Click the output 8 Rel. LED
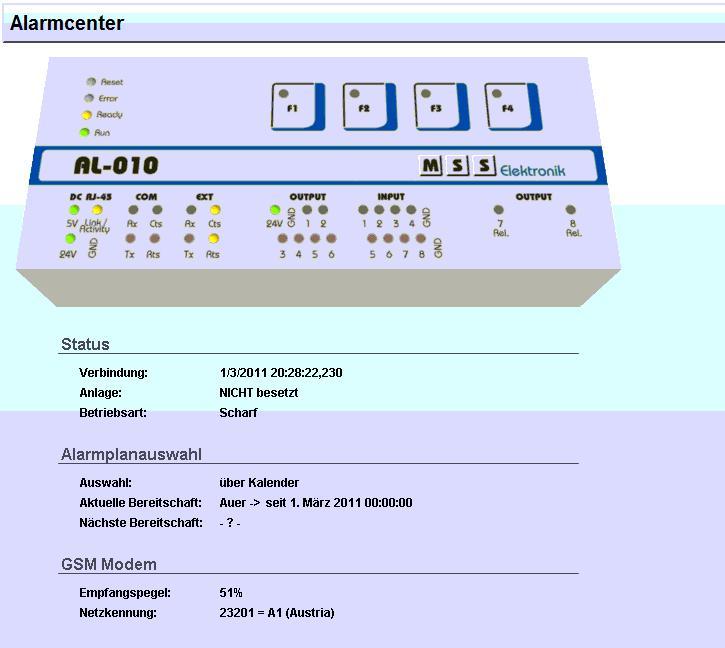Screen dimensions: 725x648 click(x=571, y=210)
